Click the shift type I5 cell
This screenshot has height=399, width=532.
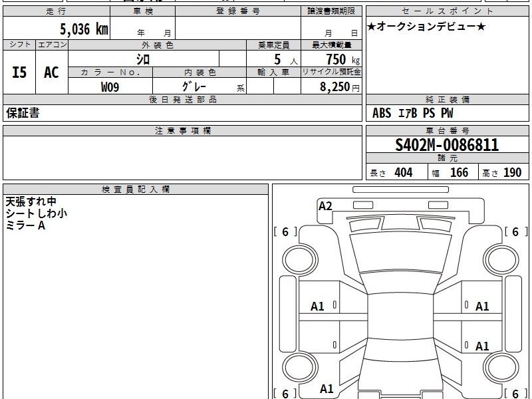(19, 72)
